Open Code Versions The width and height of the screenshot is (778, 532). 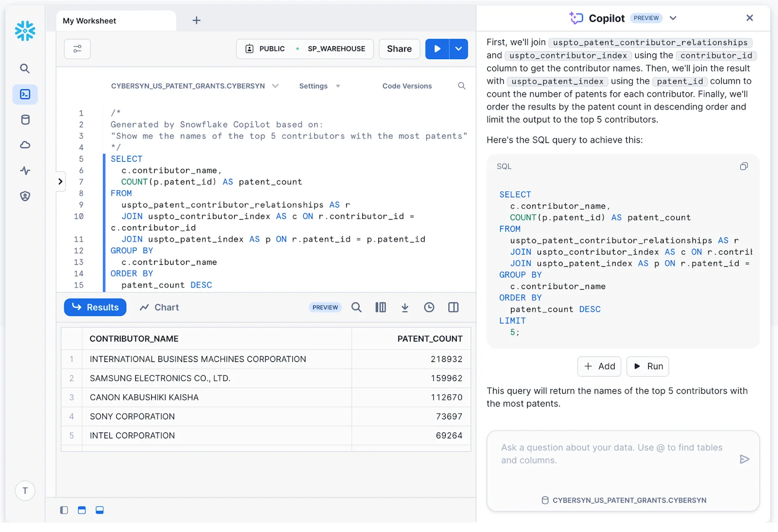click(x=407, y=86)
